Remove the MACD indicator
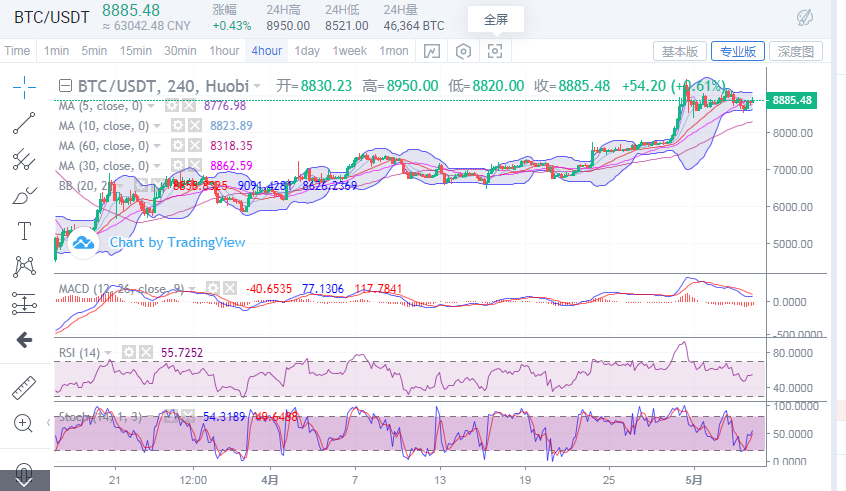Viewport: 846px width, 491px height. (x=230, y=289)
